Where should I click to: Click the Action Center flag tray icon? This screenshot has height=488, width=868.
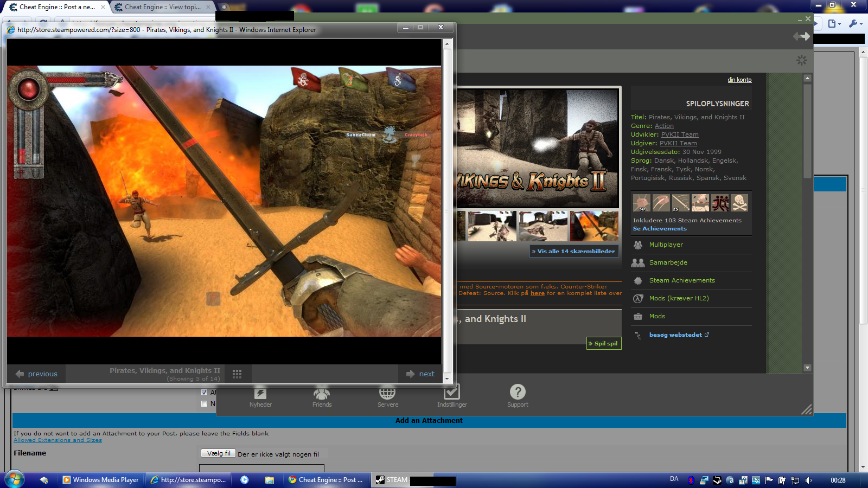tap(769, 480)
